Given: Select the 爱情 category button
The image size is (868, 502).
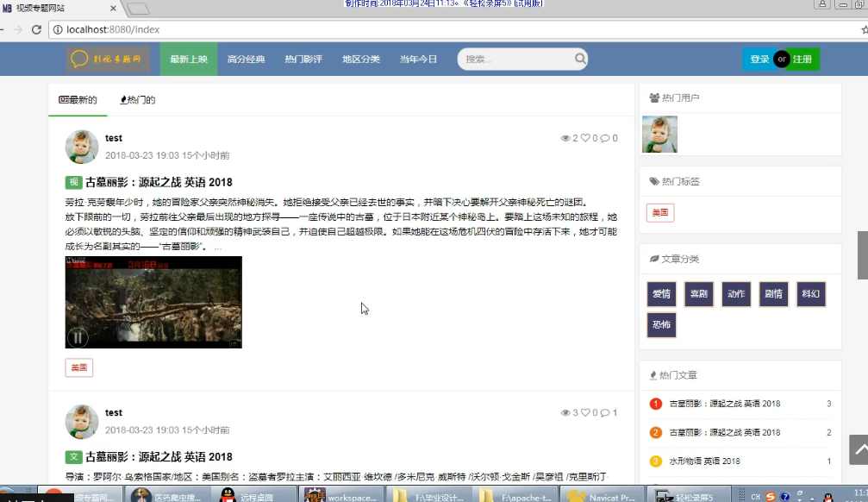Looking at the screenshot, I should 661,293.
